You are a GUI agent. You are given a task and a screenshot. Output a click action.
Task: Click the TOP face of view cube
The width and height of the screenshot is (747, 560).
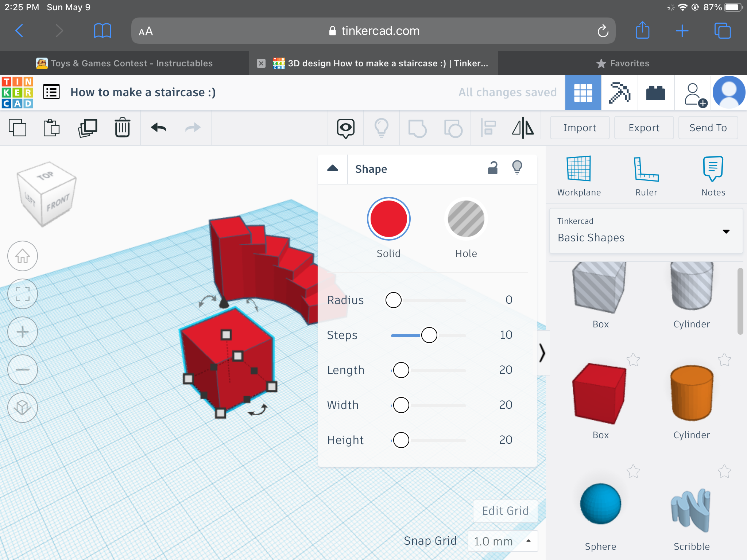46,176
